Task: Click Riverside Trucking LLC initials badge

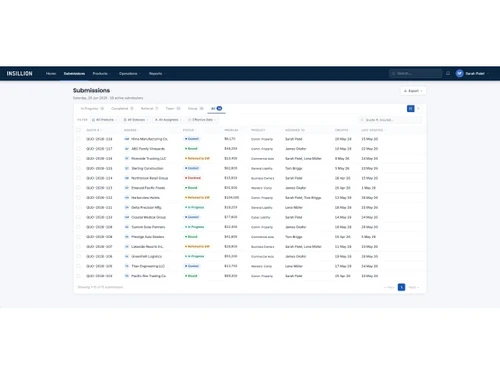Action: 127,158
